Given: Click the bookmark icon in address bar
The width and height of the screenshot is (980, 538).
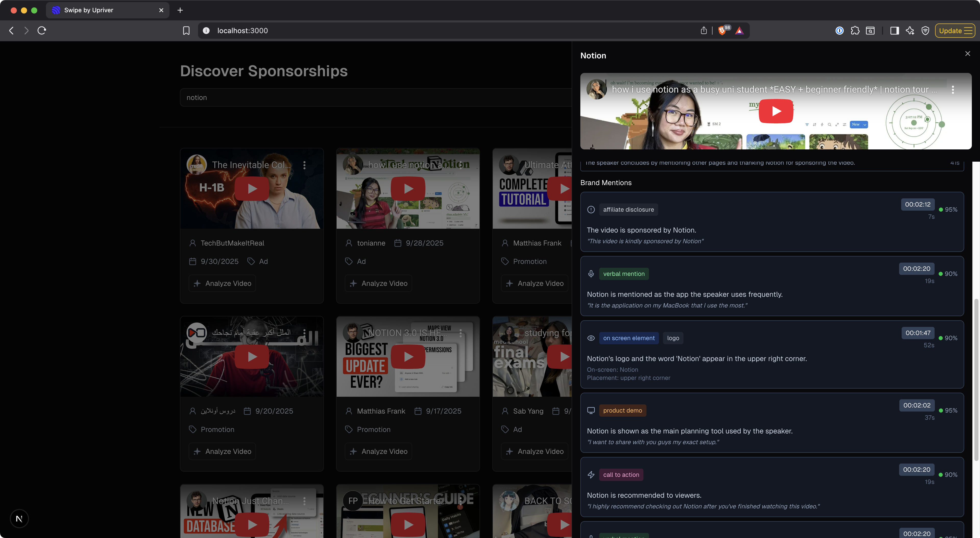Looking at the screenshot, I should pos(186,31).
